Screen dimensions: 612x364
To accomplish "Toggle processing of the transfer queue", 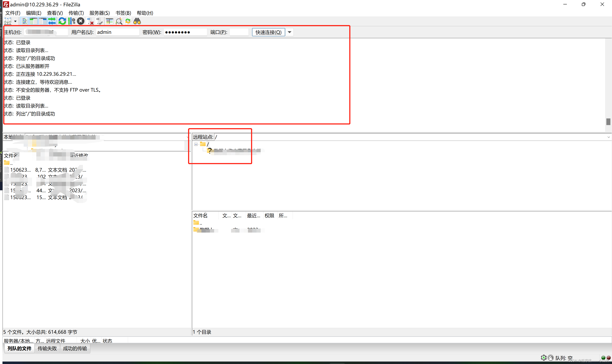I will pyautogui.click(x=71, y=21).
